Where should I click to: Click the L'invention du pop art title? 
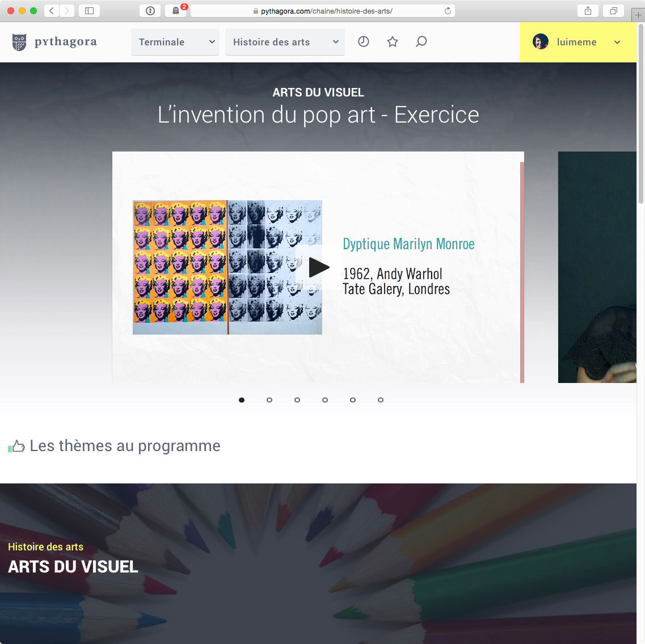[x=318, y=115]
